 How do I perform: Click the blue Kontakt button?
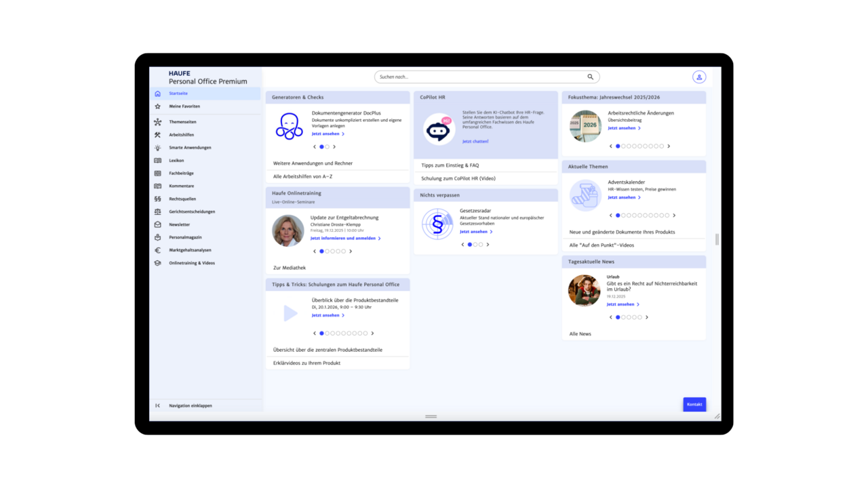[694, 405]
